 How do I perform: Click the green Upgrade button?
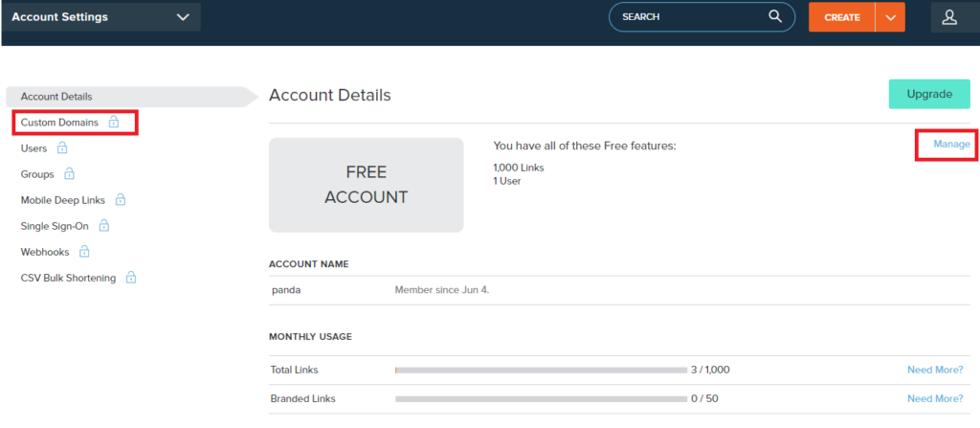(x=928, y=94)
